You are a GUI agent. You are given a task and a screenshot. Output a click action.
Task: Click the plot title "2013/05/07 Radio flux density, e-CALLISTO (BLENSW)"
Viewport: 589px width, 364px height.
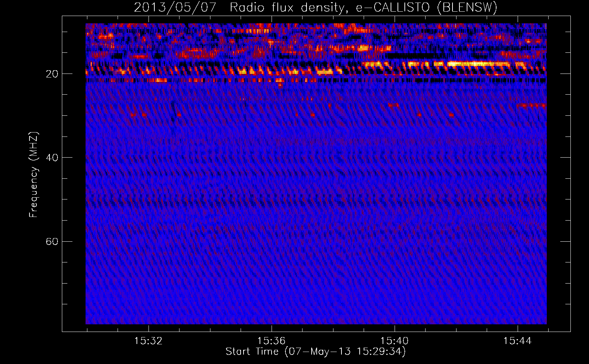[x=316, y=8]
